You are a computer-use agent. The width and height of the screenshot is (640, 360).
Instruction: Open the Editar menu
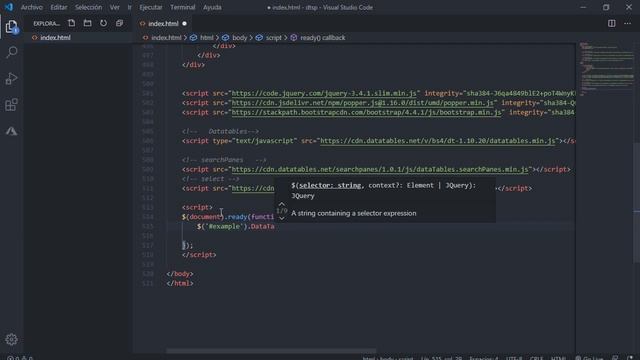(59, 7)
